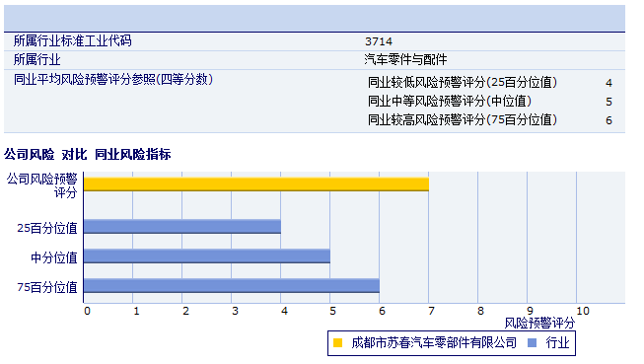644x364 pixels.
Task: Click the 公司风险 对比 同业风险指标 heading
Action: (x=88, y=155)
